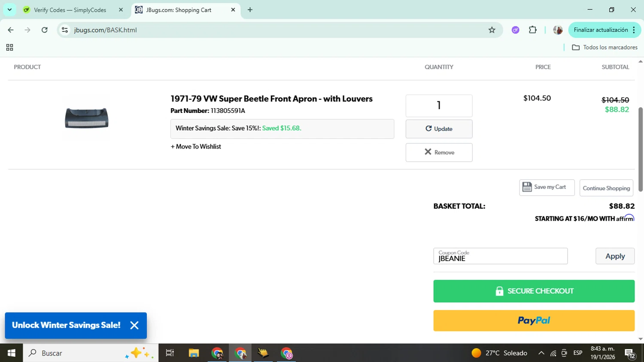Click the Saved $15.68 text

click(x=282, y=128)
